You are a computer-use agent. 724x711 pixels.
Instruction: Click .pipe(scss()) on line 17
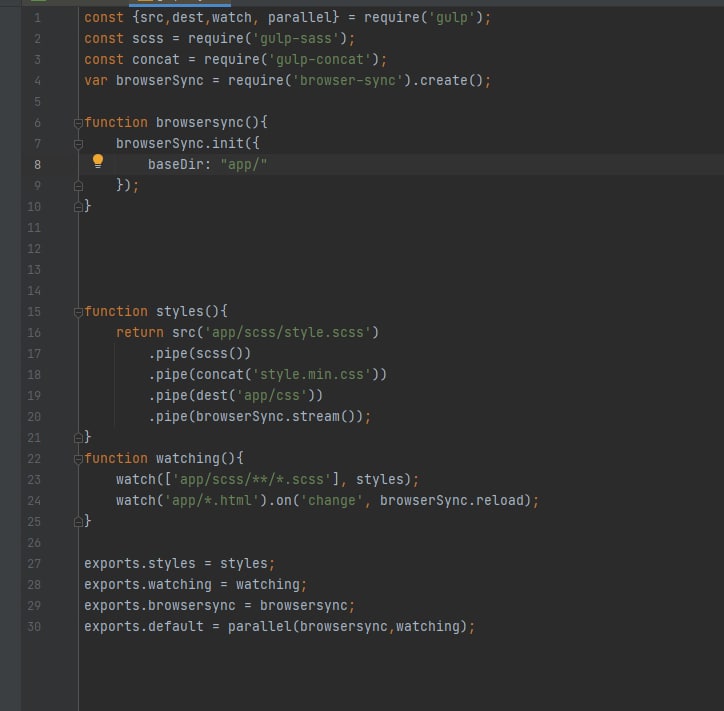point(199,353)
